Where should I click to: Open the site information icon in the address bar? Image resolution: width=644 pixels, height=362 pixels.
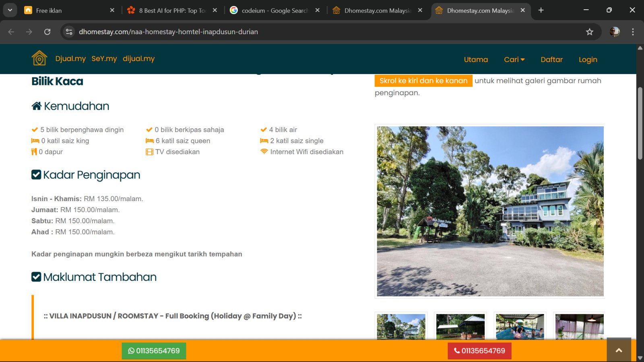pyautogui.click(x=69, y=32)
